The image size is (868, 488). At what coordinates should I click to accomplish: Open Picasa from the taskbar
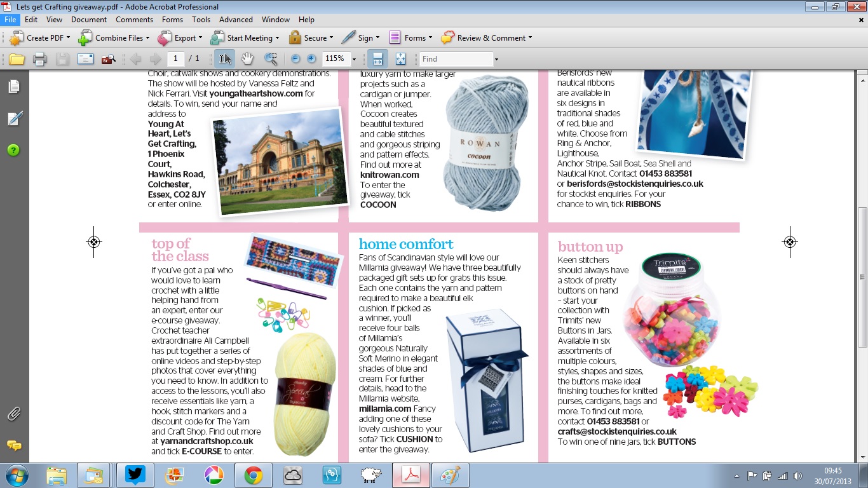click(214, 475)
